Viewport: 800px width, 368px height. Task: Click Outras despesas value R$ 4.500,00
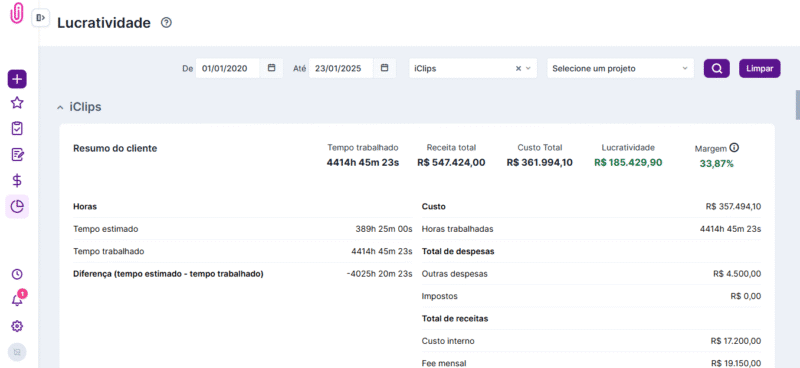(737, 274)
